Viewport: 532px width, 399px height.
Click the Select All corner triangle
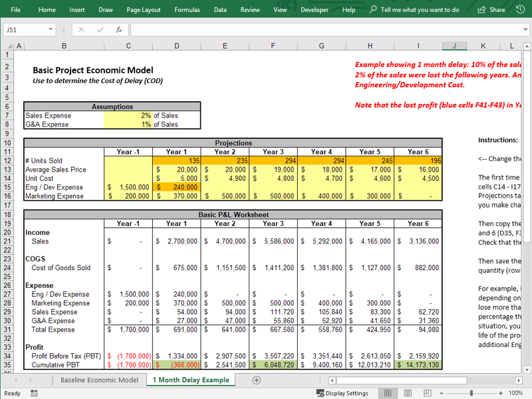pos(9,46)
